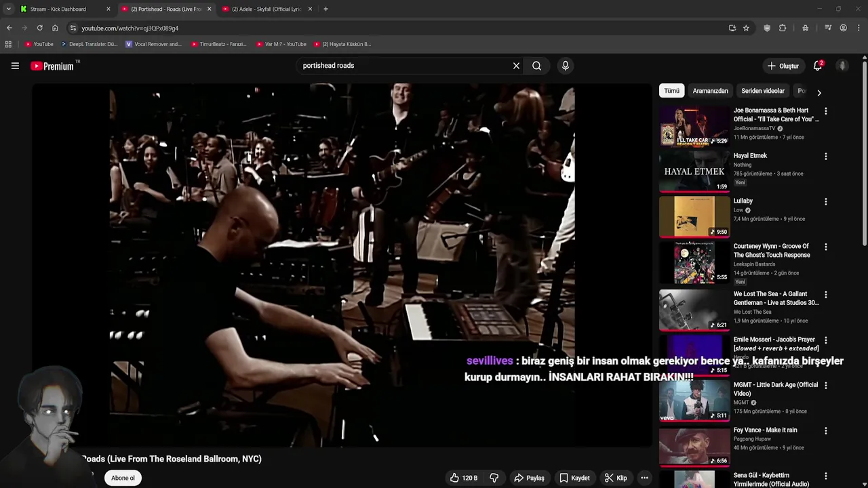Open options for Hayal Etmek video
The width and height of the screenshot is (868, 488).
(825, 157)
